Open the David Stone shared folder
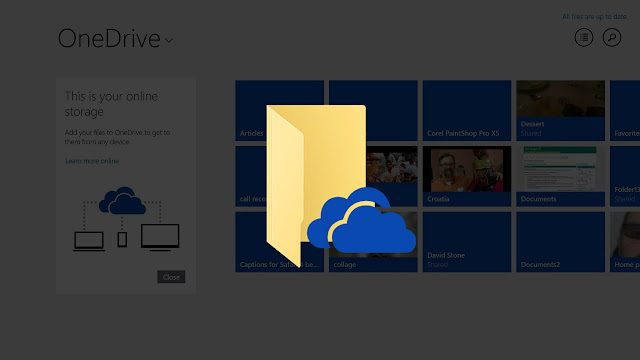 [467, 242]
